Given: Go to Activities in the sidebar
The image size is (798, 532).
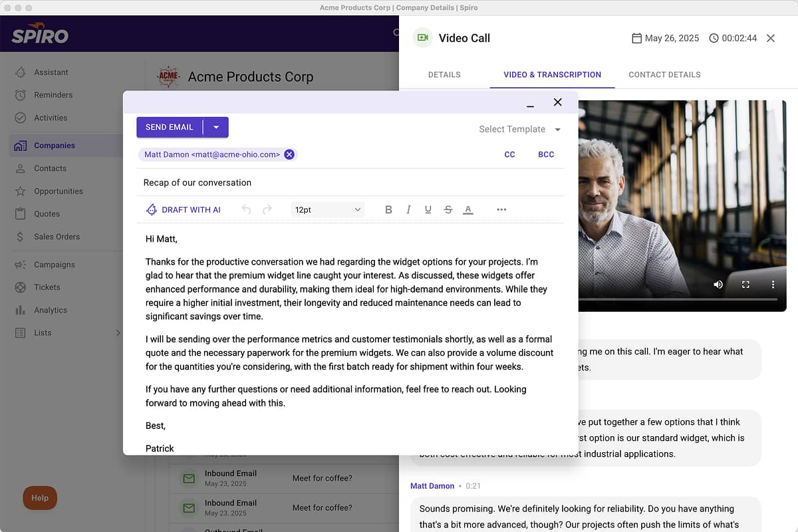Looking at the screenshot, I should click(51, 118).
